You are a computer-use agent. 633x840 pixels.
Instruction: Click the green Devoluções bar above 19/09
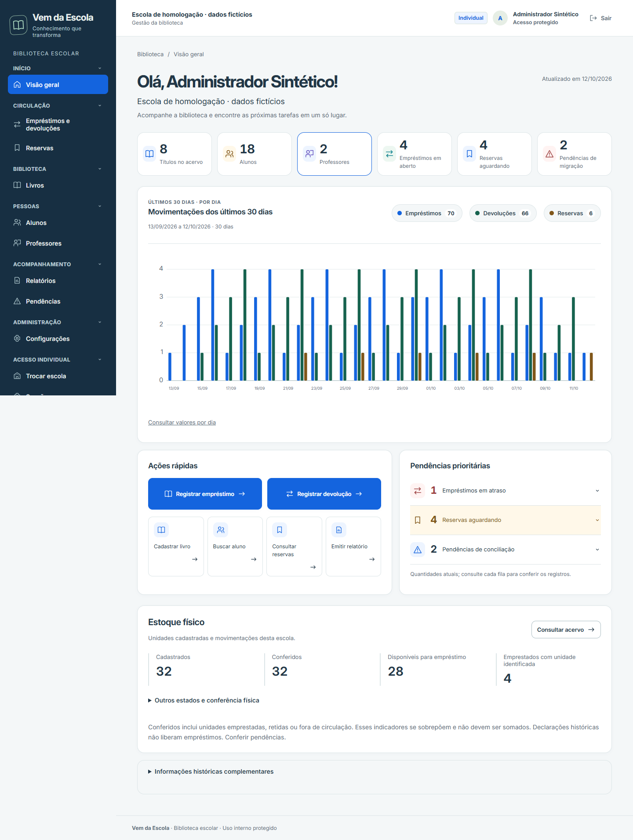[259, 366]
